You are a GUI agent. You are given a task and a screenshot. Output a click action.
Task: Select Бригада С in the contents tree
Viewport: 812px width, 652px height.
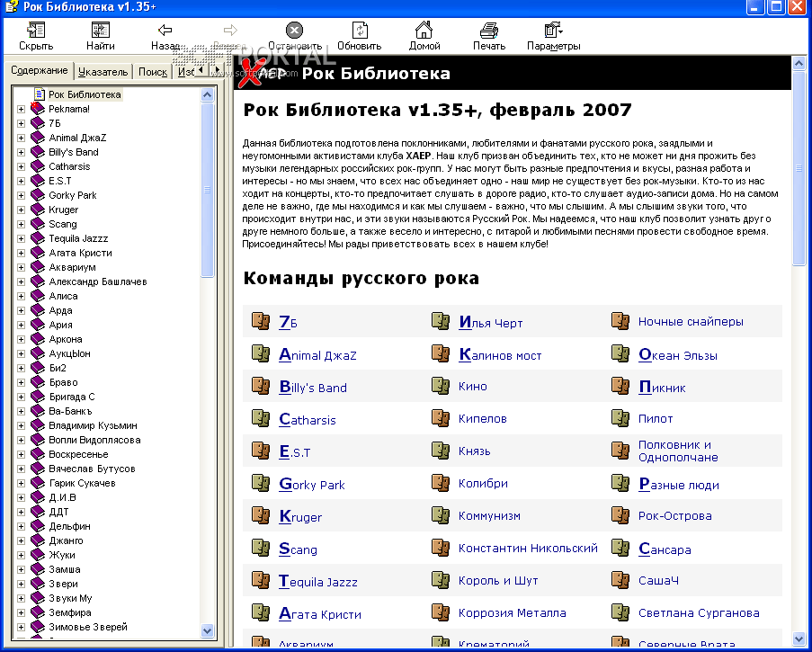pos(71,397)
